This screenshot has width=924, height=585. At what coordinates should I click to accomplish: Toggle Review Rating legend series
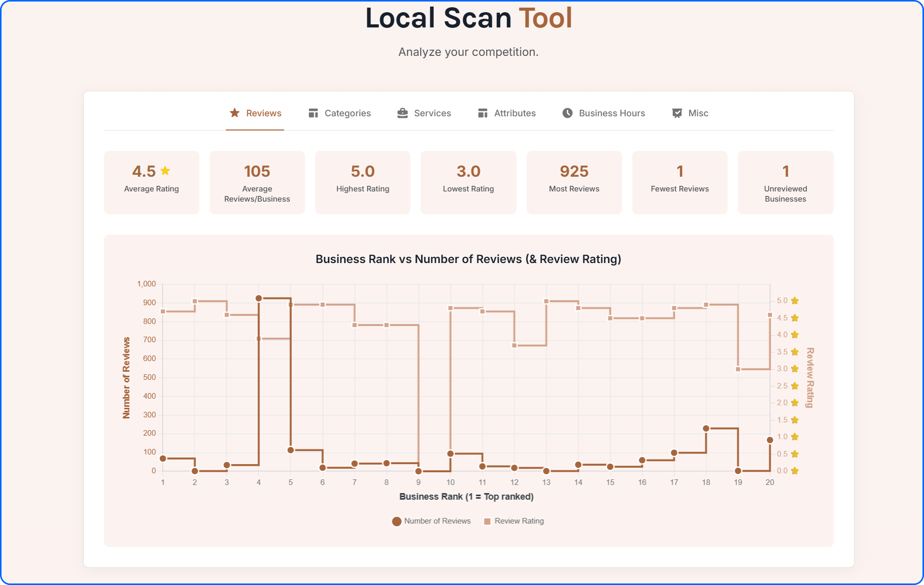tap(514, 521)
